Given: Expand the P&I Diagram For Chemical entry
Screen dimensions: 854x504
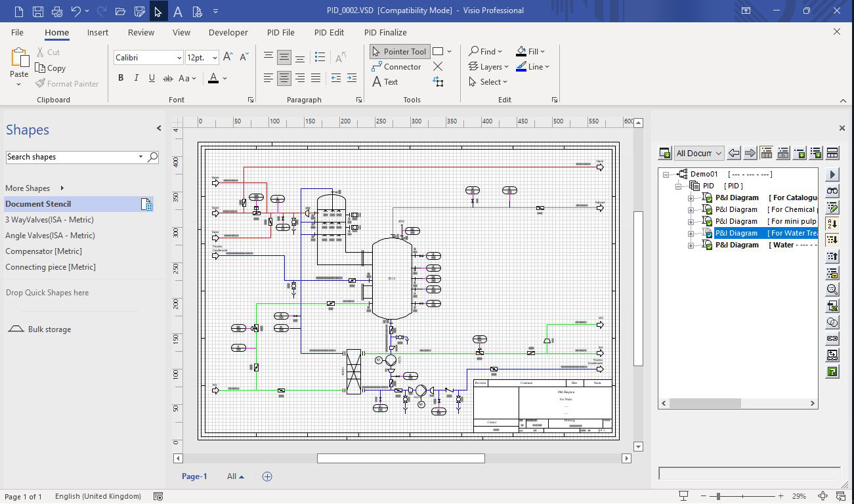Looking at the screenshot, I should (x=689, y=209).
